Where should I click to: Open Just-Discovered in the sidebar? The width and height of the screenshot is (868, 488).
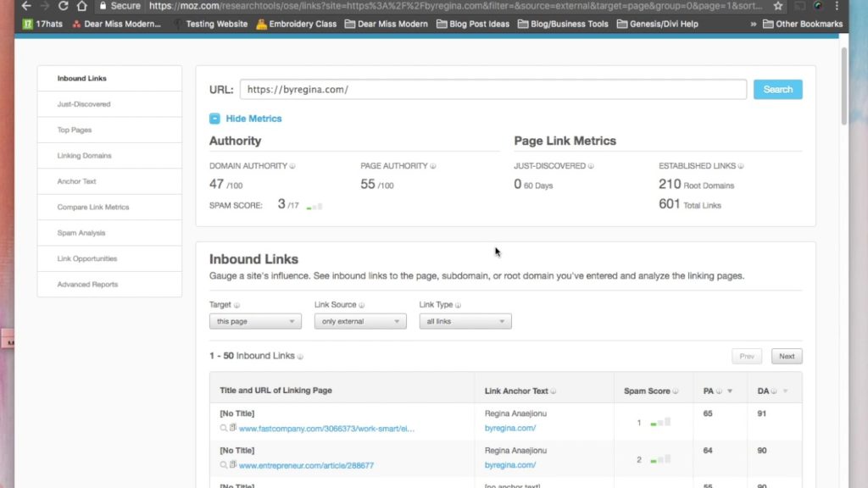pos(109,104)
